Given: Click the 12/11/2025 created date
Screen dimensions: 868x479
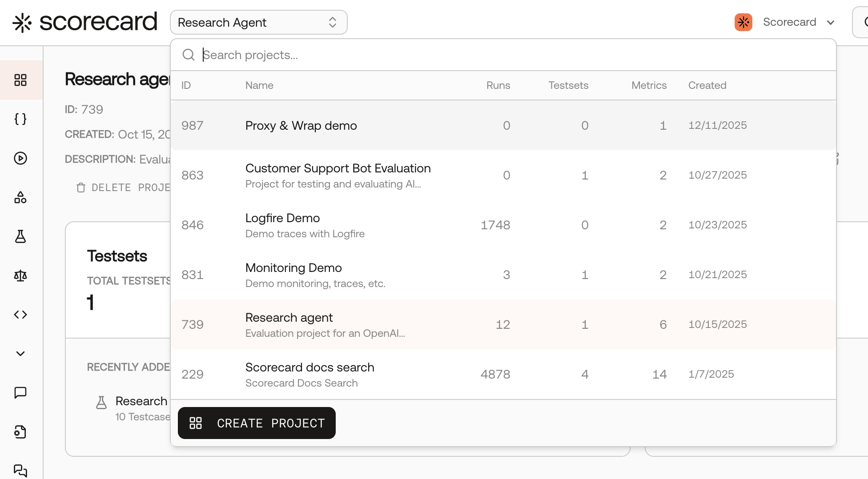Looking at the screenshot, I should point(717,125).
